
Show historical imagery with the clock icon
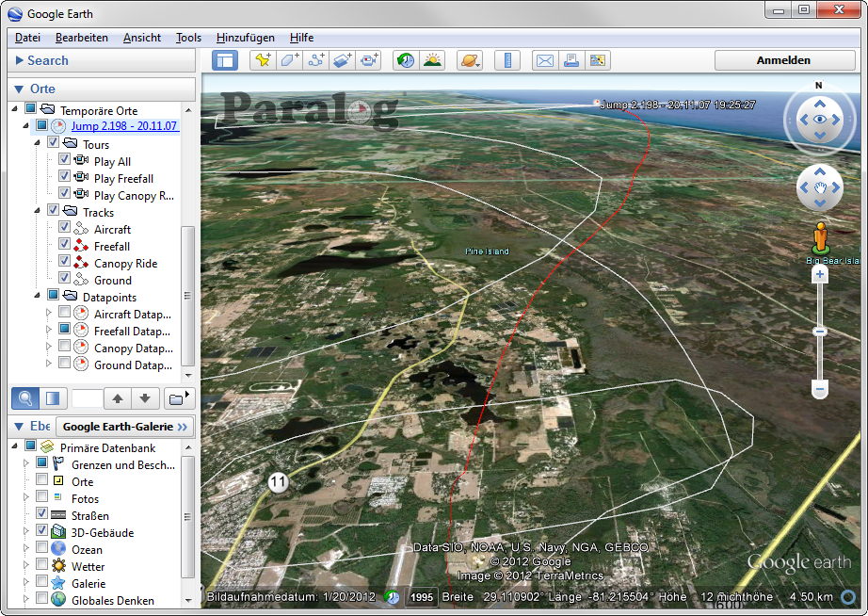point(404,60)
